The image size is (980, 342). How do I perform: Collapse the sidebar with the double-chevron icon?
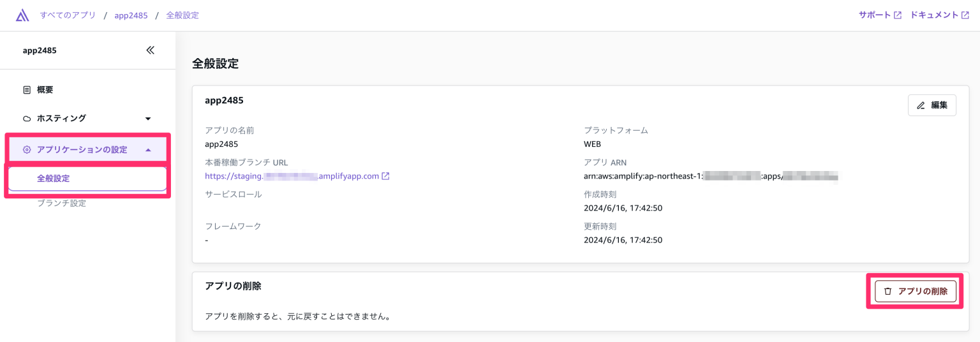point(151,50)
